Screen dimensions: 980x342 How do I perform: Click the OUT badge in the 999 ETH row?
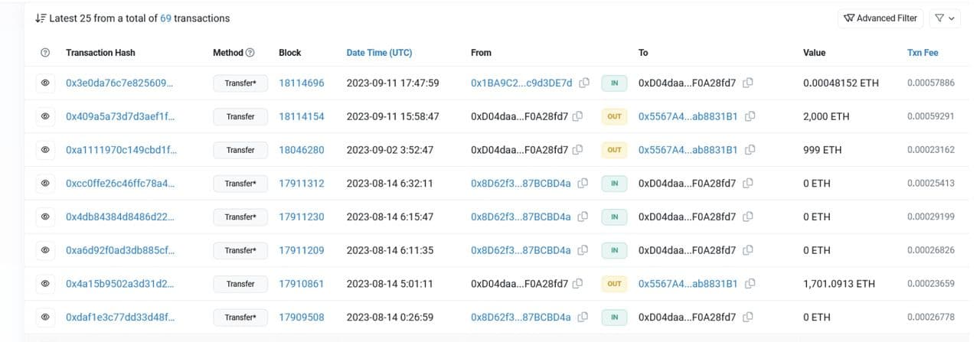point(614,150)
